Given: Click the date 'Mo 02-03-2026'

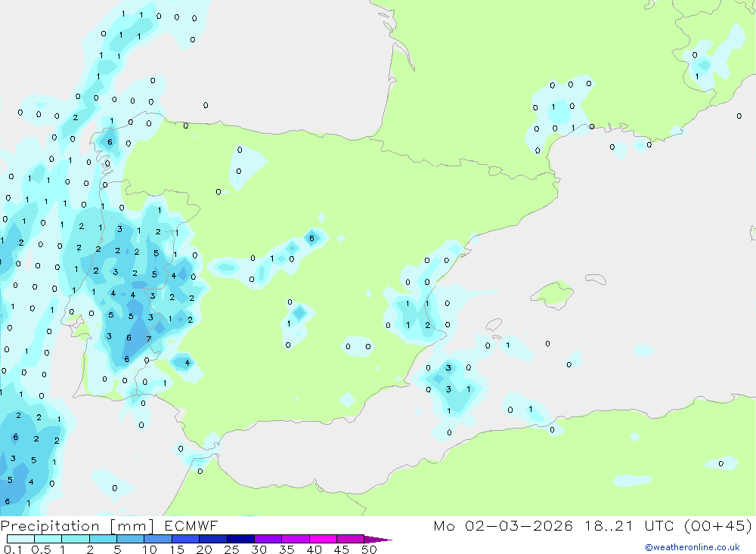Looking at the screenshot, I should pos(503,525).
